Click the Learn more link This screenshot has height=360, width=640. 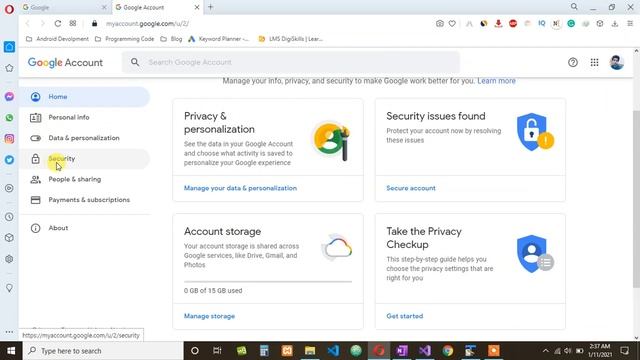coord(496,81)
